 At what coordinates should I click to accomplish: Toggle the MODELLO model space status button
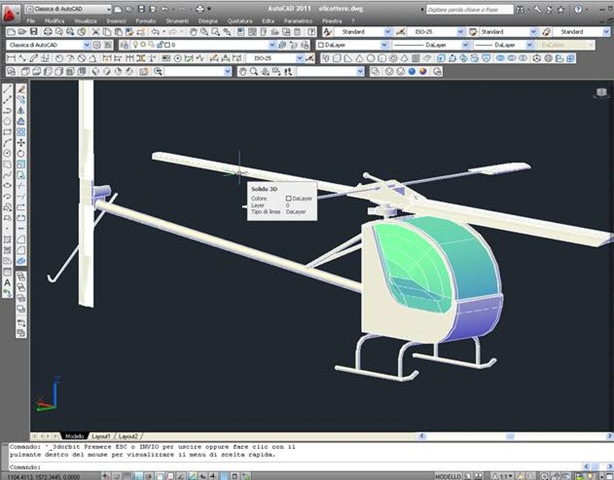[446, 476]
